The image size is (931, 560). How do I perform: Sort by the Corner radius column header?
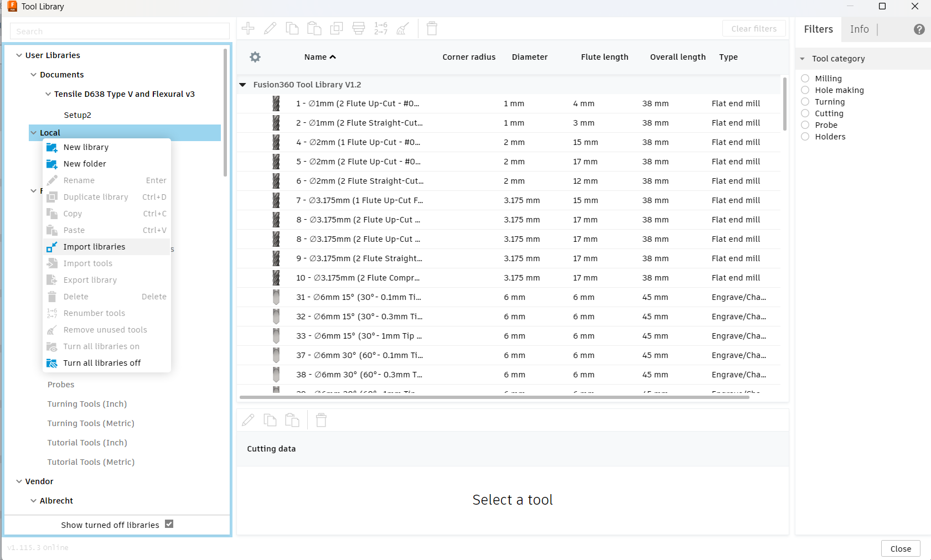click(x=469, y=57)
